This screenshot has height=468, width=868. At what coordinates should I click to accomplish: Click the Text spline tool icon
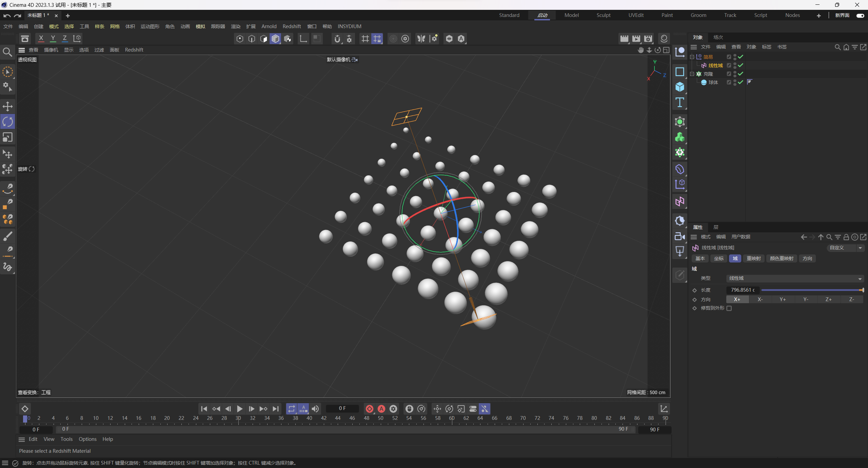coord(679,102)
